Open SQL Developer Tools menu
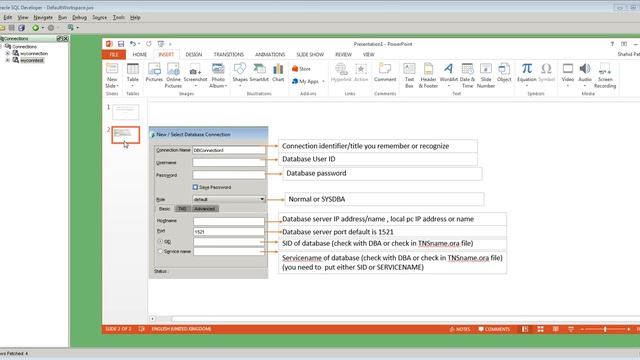This screenshot has height=360, width=640. (119, 18)
